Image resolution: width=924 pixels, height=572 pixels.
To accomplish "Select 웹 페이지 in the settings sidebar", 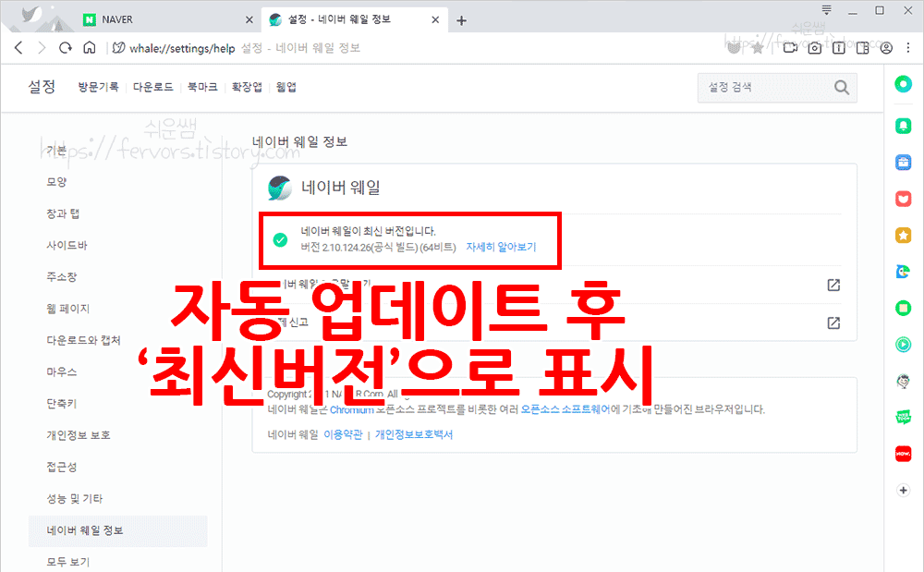I will click(67, 309).
